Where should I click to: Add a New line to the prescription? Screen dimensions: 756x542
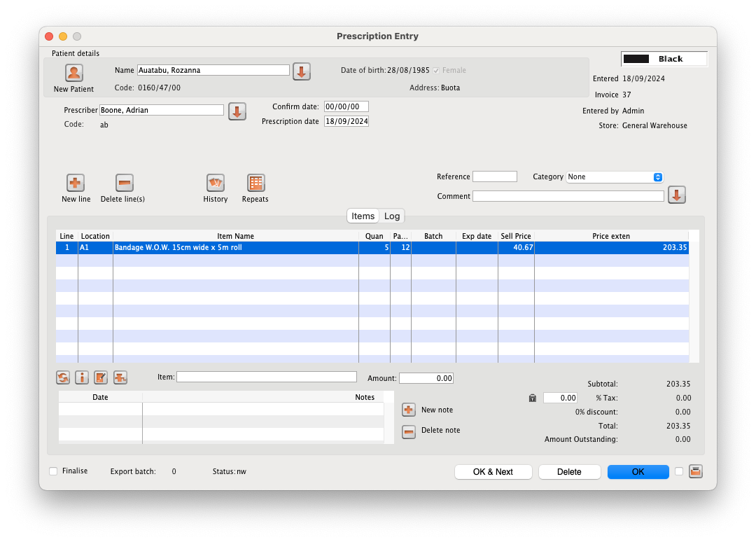(x=76, y=183)
